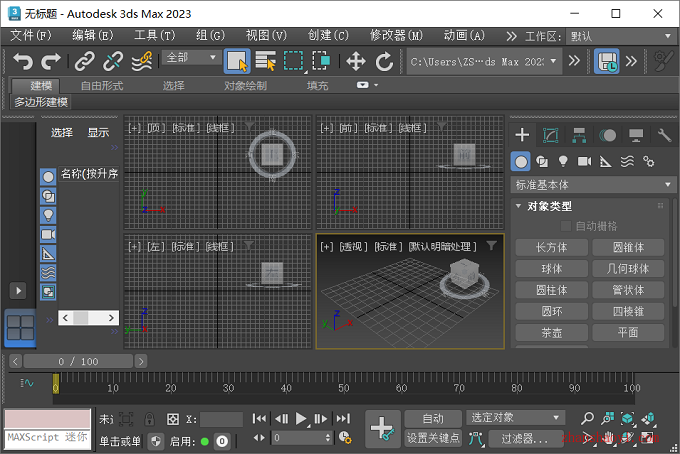Select the Space Warps category in Create panel
Viewport: 680px width, 454px height.
(627, 162)
